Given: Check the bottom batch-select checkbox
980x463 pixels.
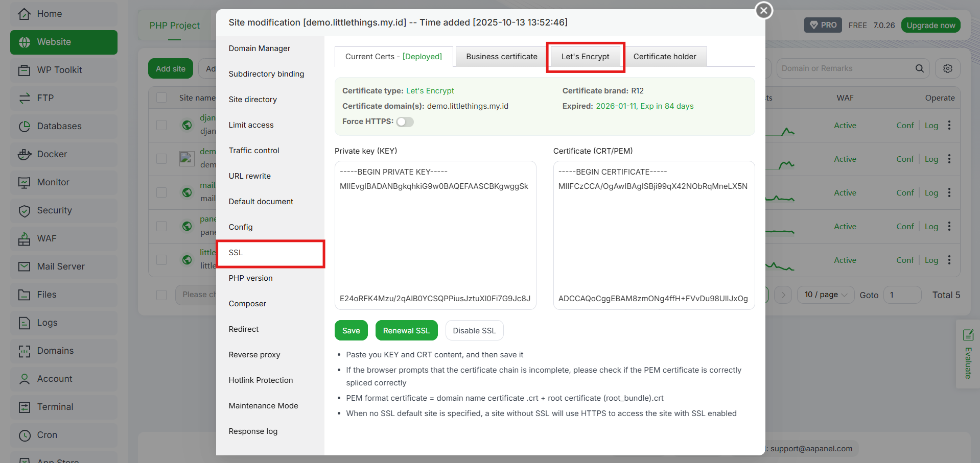Looking at the screenshot, I should pyautogui.click(x=161, y=295).
